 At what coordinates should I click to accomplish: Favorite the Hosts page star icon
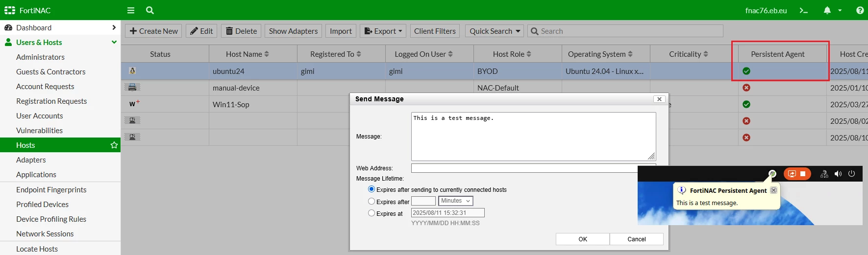click(114, 145)
